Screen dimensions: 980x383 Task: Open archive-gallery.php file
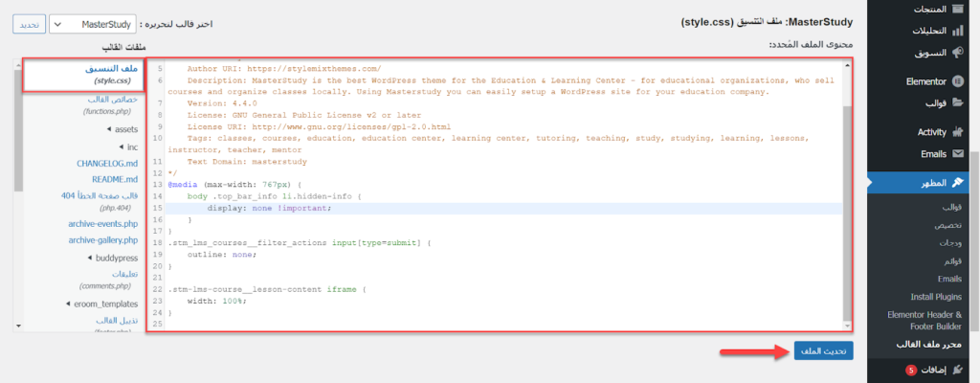[103, 239]
